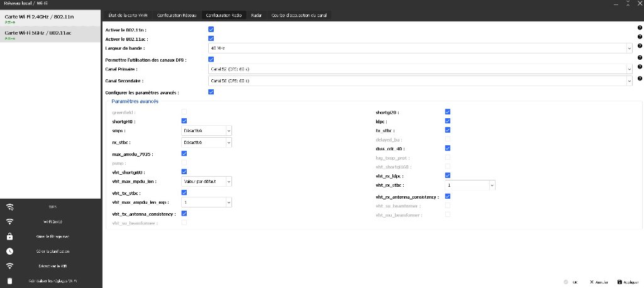Toggle the vht_rx_antenna_consistency checkbox

pyautogui.click(x=448, y=196)
